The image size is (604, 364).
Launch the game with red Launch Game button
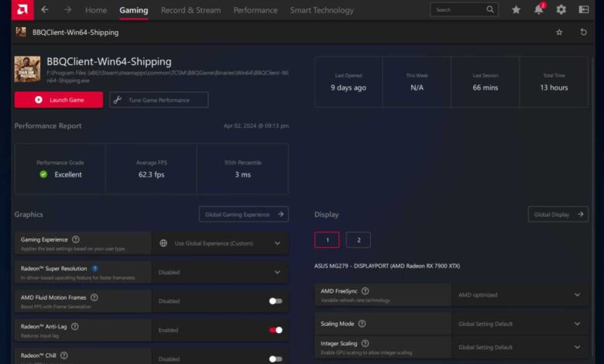tap(59, 100)
